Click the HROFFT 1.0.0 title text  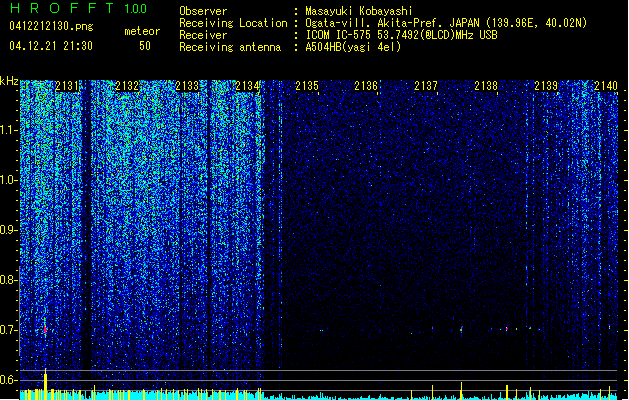(x=78, y=8)
